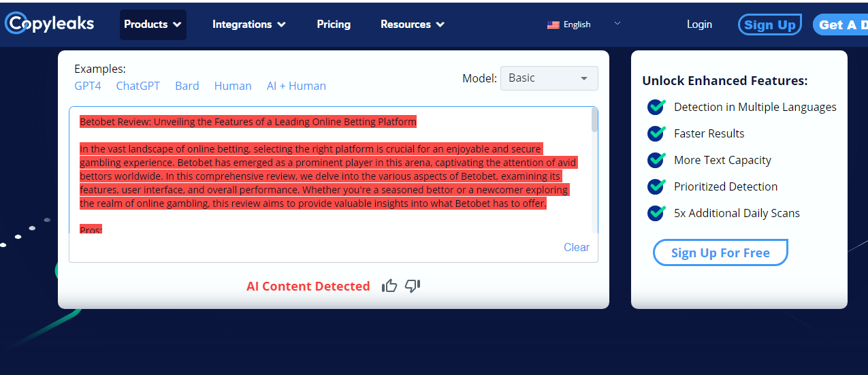Open the English language selector
The width and height of the screenshot is (868, 375).
pos(584,25)
